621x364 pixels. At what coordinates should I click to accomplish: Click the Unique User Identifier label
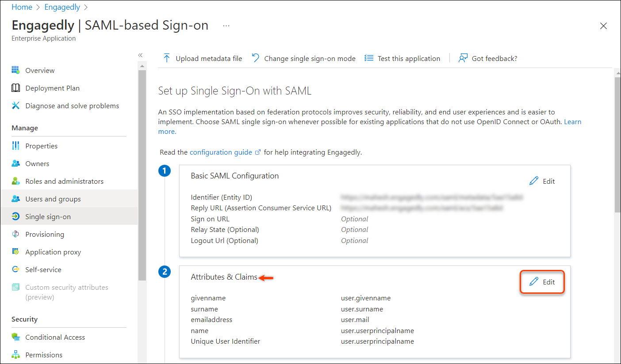(x=226, y=341)
